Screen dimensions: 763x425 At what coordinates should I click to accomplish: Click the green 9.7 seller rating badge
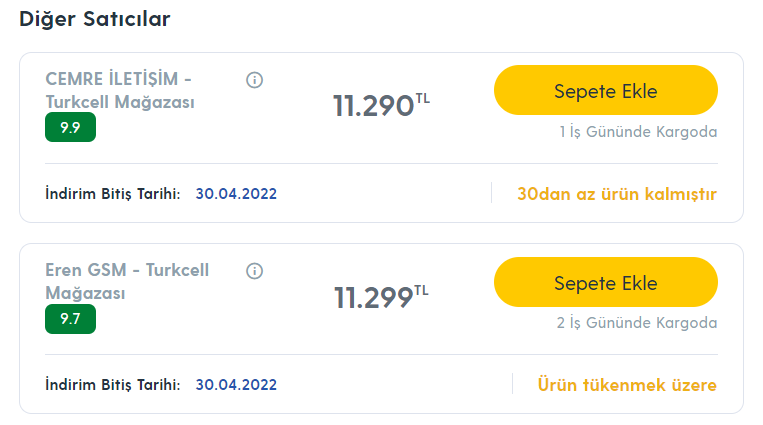point(70,319)
